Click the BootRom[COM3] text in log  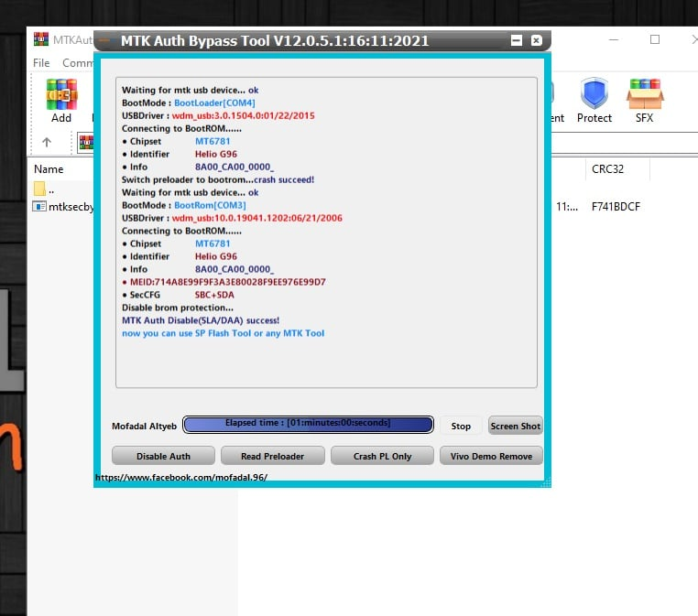[210, 205]
